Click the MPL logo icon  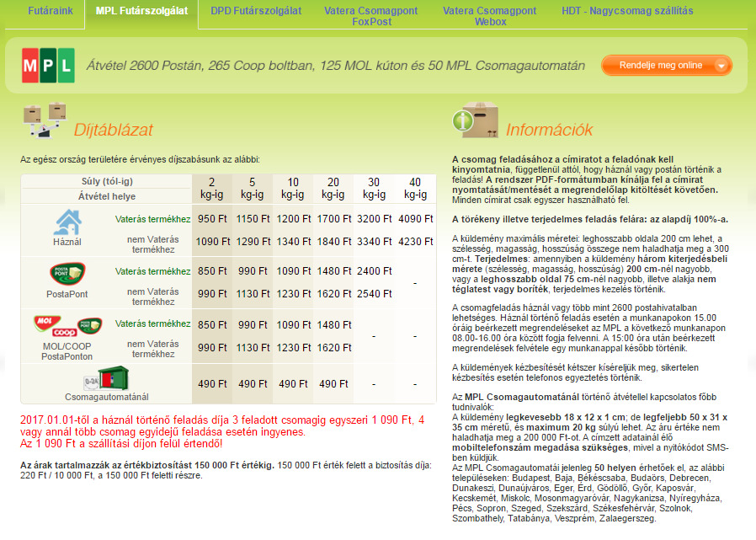[48, 65]
